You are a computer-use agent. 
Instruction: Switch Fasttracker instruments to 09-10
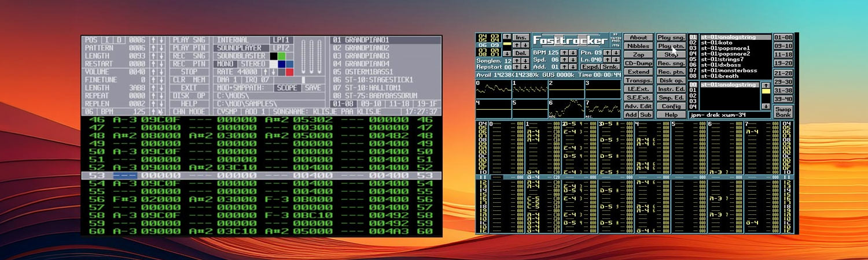tap(784, 46)
